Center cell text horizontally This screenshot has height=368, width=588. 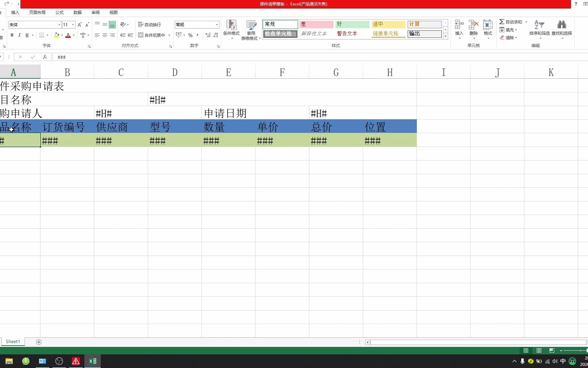pos(105,35)
